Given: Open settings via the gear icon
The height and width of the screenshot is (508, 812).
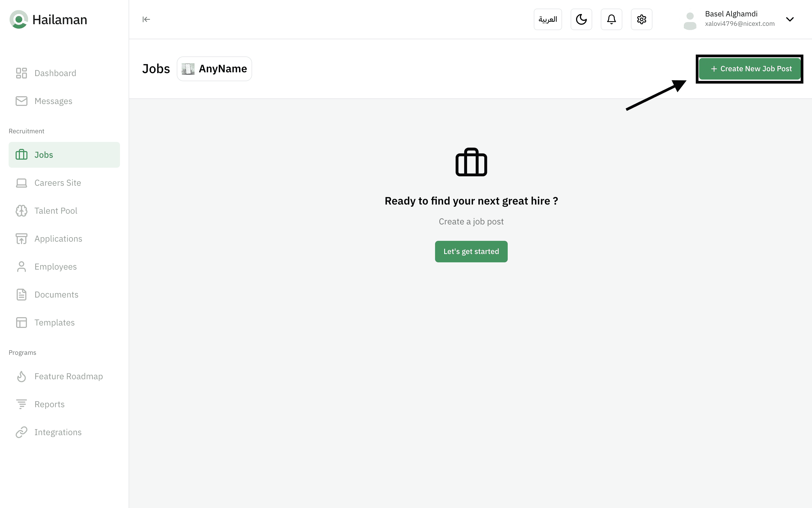Looking at the screenshot, I should pyautogui.click(x=641, y=19).
